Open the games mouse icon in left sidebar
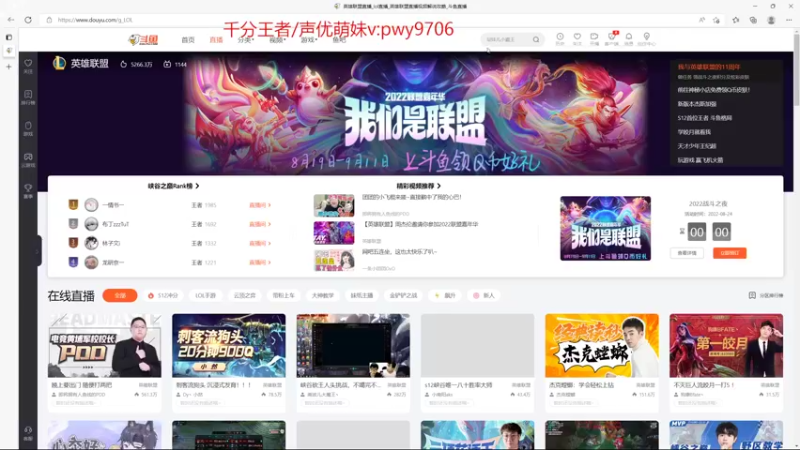The image size is (800, 450). 28,126
